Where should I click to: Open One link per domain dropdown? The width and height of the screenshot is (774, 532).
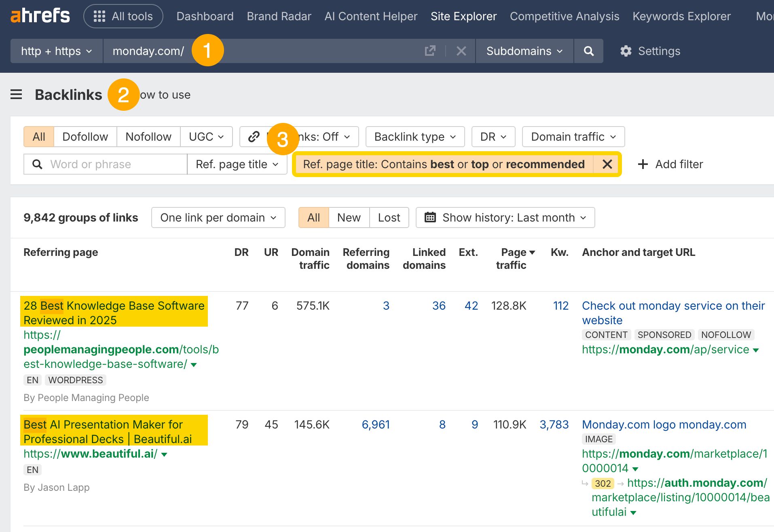[x=218, y=217]
